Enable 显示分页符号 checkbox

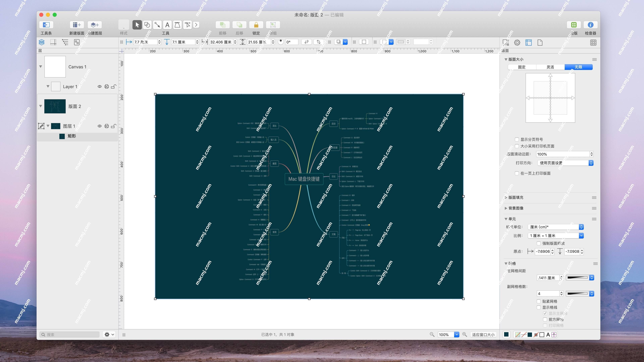pyautogui.click(x=517, y=139)
